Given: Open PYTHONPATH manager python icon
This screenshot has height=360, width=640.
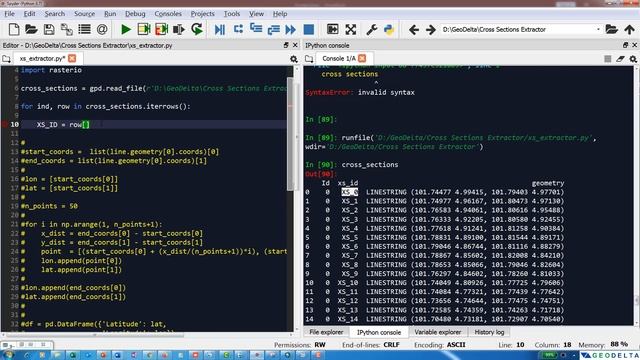Looking at the screenshot, I should (x=389, y=29).
